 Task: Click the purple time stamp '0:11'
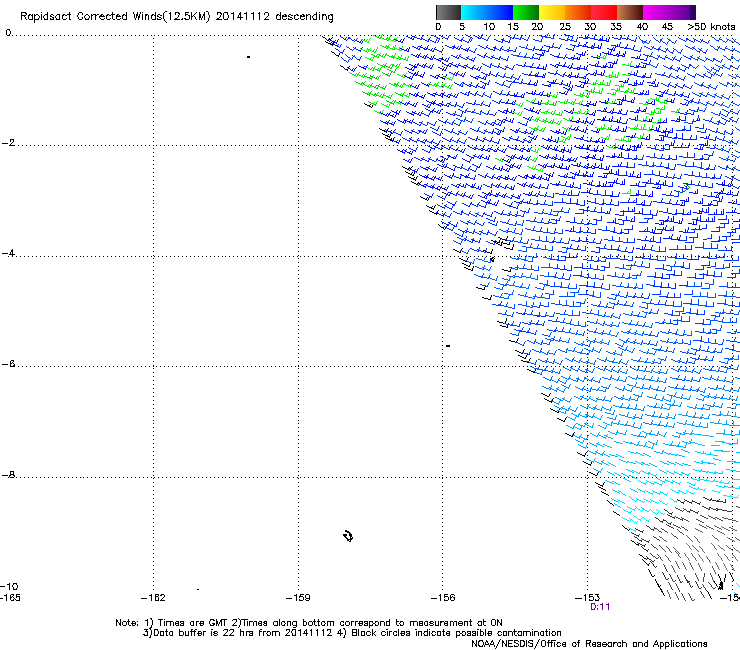[x=600, y=607]
